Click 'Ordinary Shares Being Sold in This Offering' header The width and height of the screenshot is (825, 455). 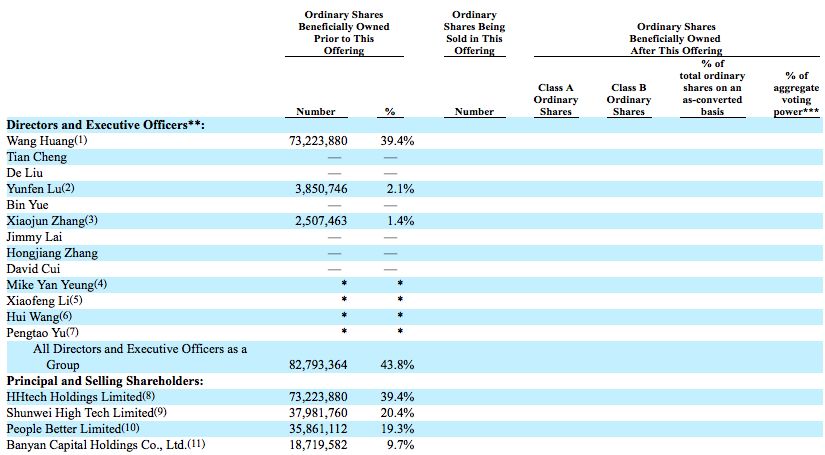(x=474, y=33)
